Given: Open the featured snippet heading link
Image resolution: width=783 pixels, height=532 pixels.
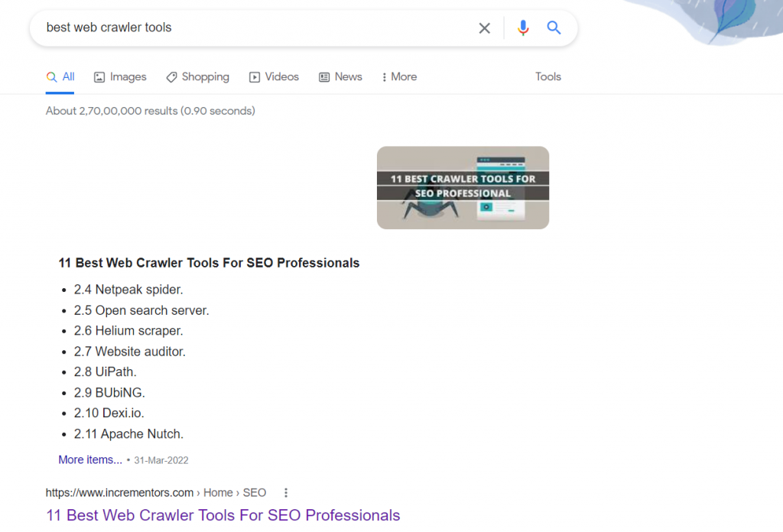Looking at the screenshot, I should click(x=209, y=262).
